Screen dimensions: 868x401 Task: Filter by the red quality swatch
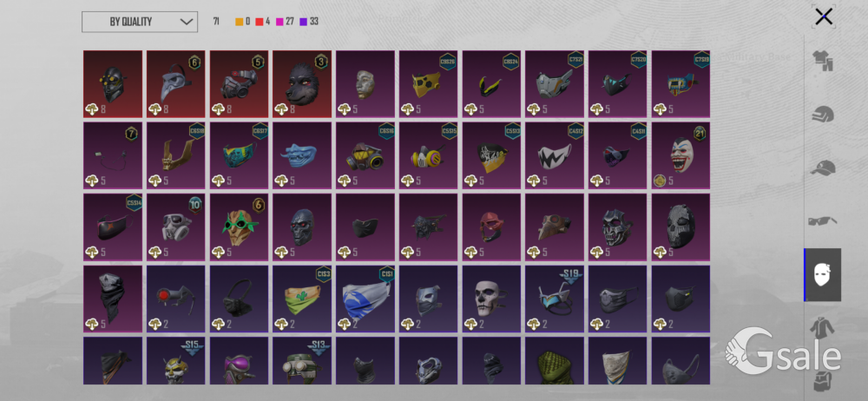pos(259,23)
